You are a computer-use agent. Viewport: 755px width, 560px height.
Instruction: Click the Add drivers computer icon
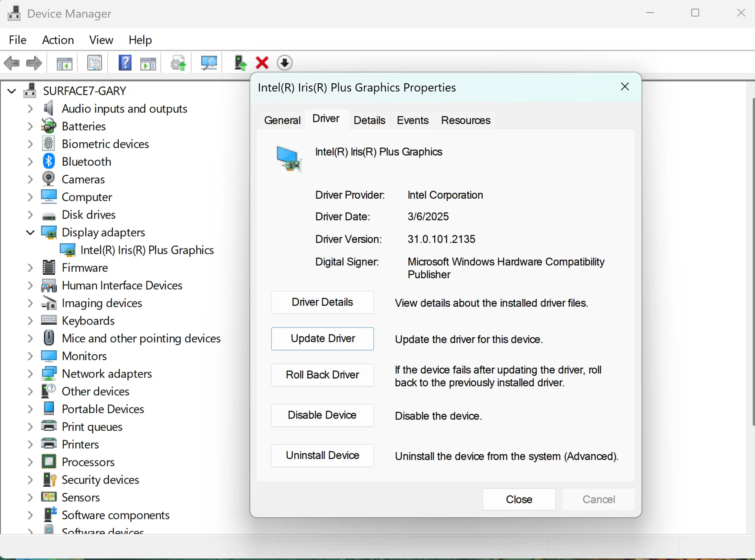(240, 63)
